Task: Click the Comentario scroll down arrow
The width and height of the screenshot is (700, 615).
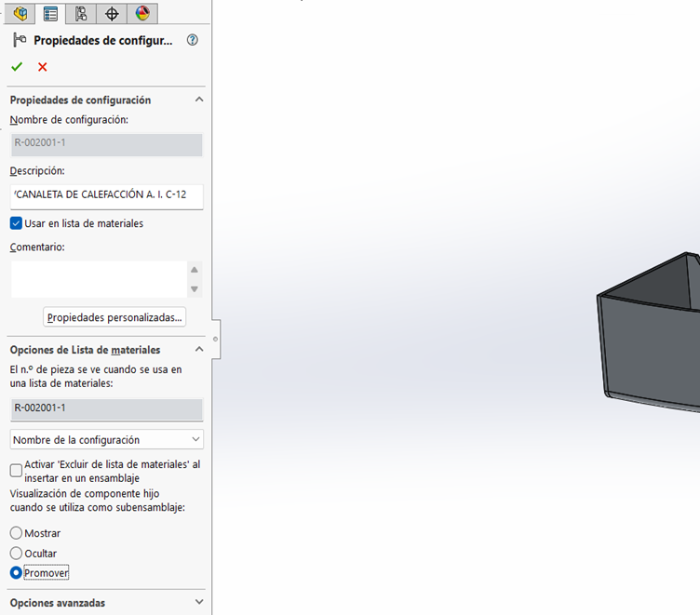Action: click(x=195, y=289)
